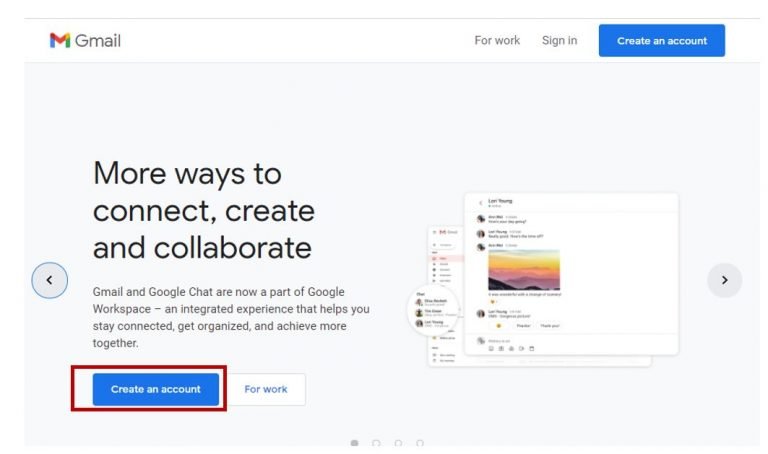Open Sign in from the header
768x454 pixels.
[559, 41]
